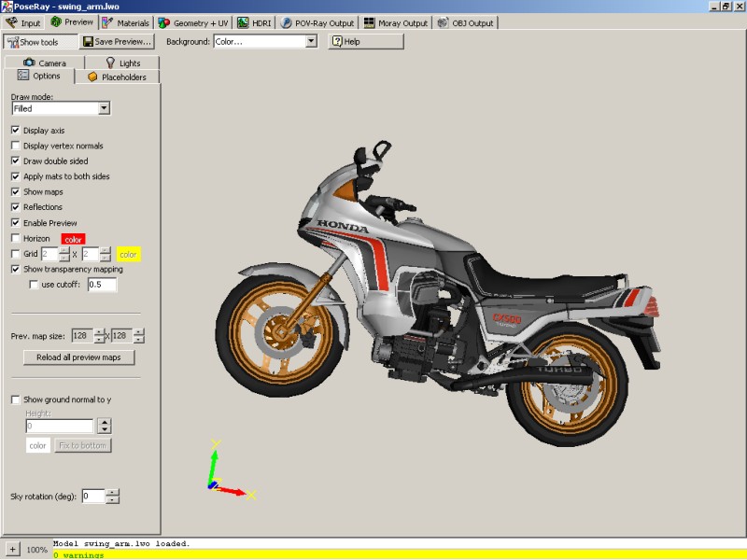Pick the red Horizon color swatch
Screen dimensions: 747x560
(x=74, y=239)
